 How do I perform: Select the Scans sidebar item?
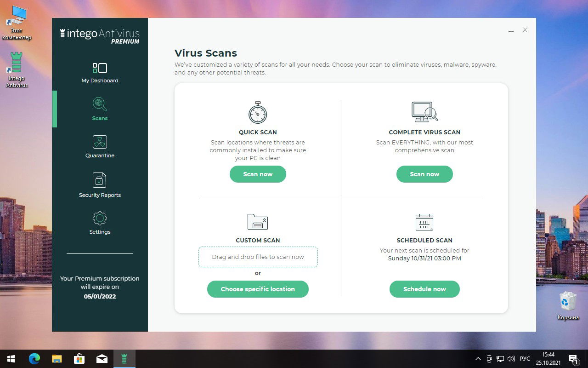(100, 109)
